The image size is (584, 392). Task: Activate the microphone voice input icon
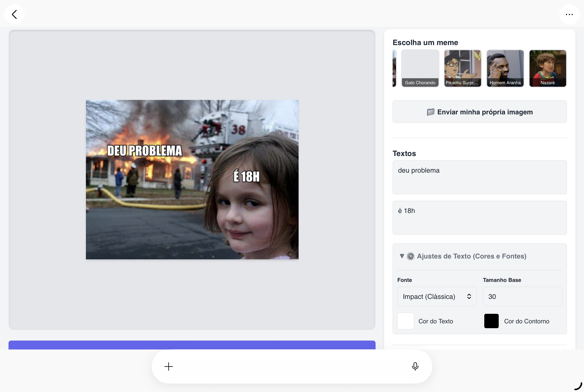pyautogui.click(x=415, y=366)
